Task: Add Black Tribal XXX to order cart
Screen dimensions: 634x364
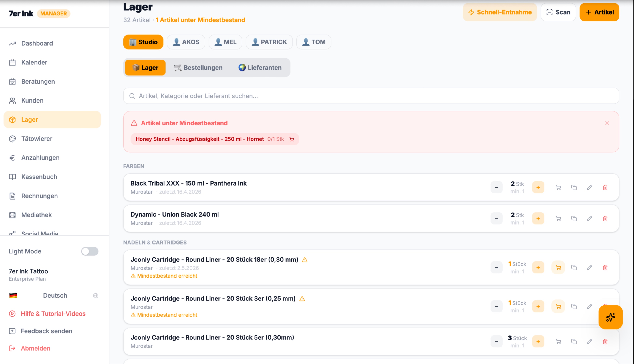Action: pyautogui.click(x=558, y=188)
